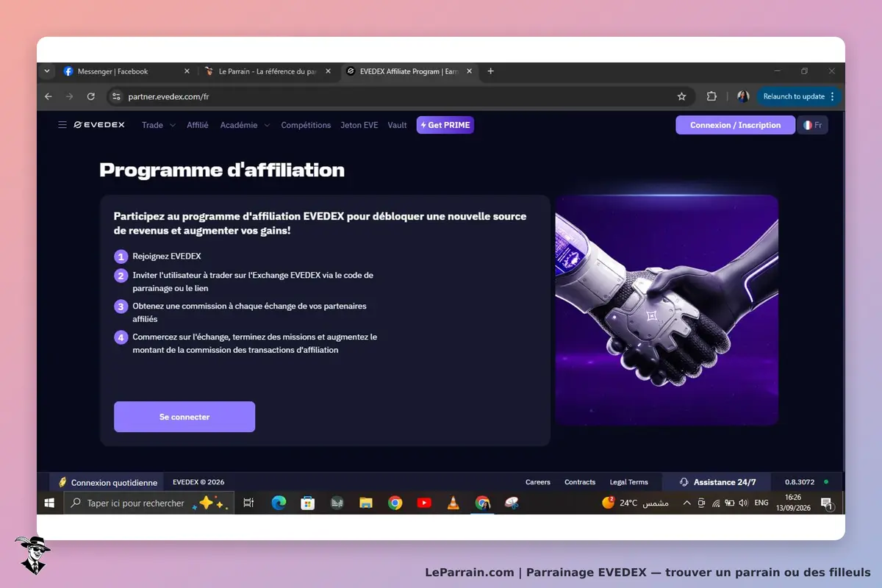Go back in browser history
Image resolution: width=882 pixels, height=588 pixels.
pyautogui.click(x=49, y=96)
